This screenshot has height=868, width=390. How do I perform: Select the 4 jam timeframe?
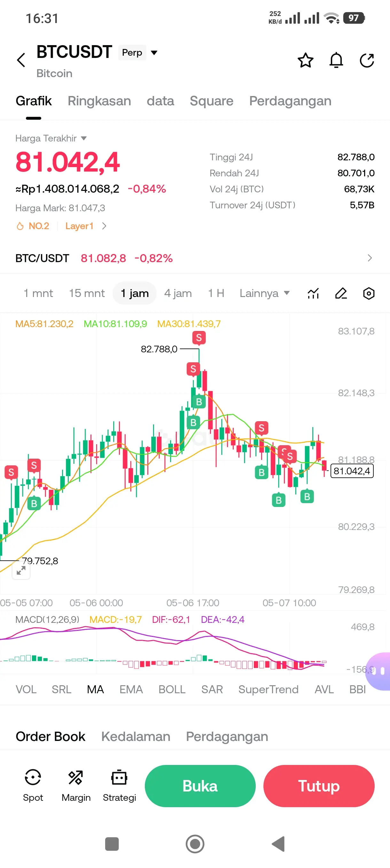pyautogui.click(x=178, y=293)
